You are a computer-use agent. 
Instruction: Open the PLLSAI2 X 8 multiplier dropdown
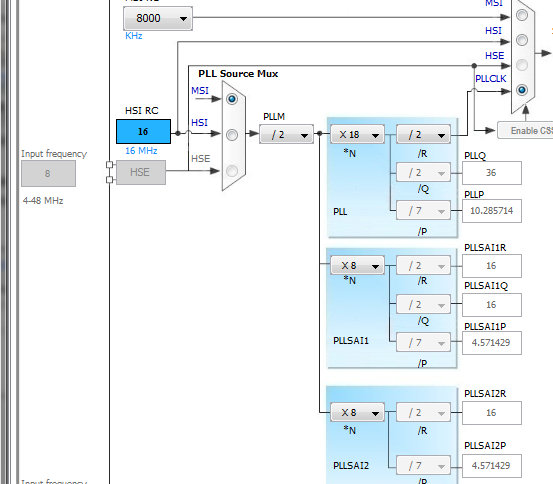(x=357, y=412)
